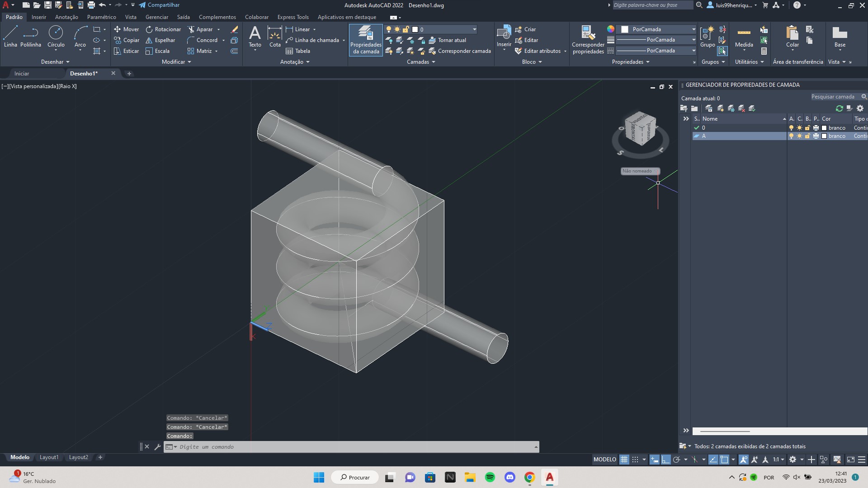Click the Criar block button
This screenshot has width=868, height=488.
(525, 29)
